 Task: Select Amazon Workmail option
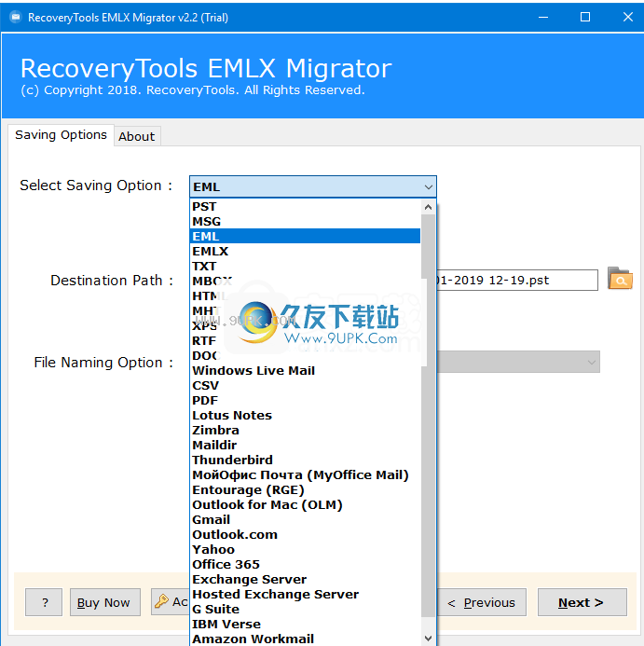[306, 639]
